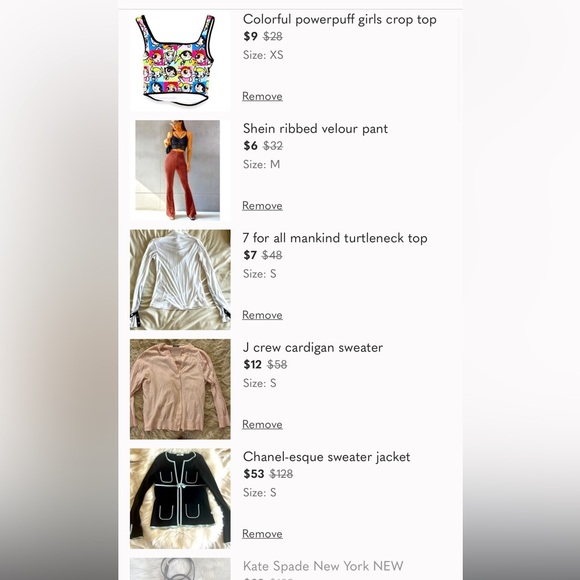The image size is (580, 580).
Task: Click the $53 price of the sweater jacket
Action: [254, 474]
